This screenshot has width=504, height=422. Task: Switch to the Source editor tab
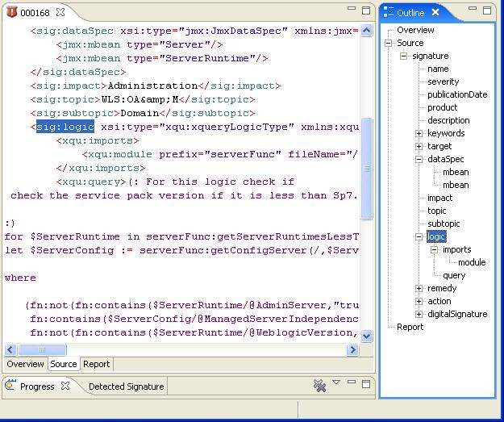pyautogui.click(x=64, y=364)
